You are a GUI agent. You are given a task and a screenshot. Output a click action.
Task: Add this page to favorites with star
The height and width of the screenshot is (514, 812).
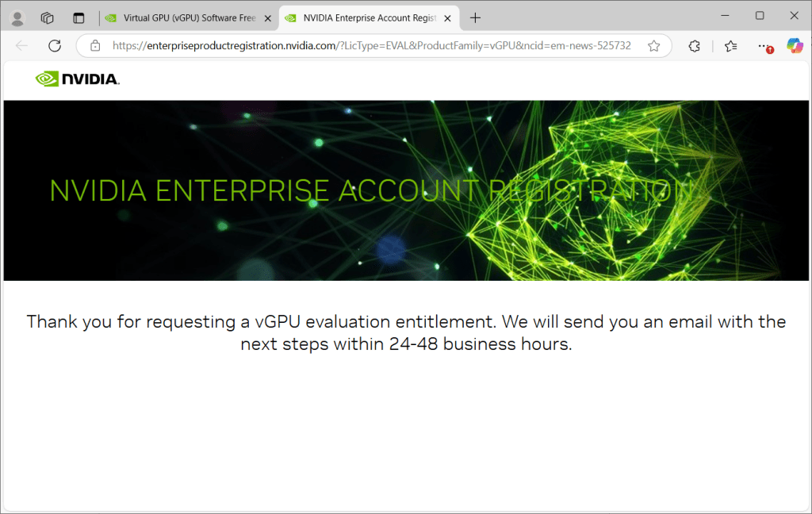click(x=653, y=46)
